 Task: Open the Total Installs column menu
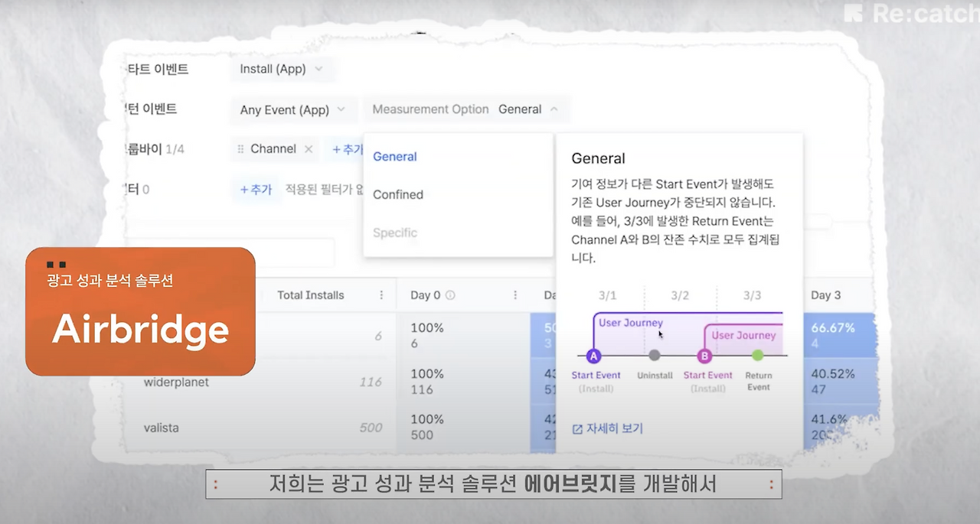[x=381, y=295]
